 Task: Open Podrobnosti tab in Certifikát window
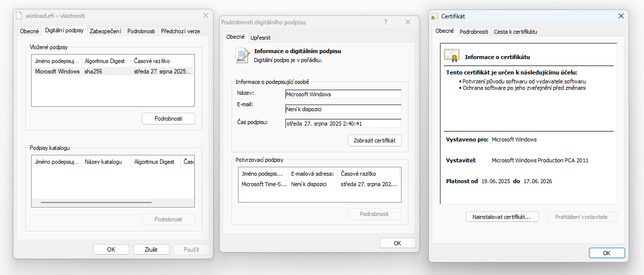click(x=473, y=31)
